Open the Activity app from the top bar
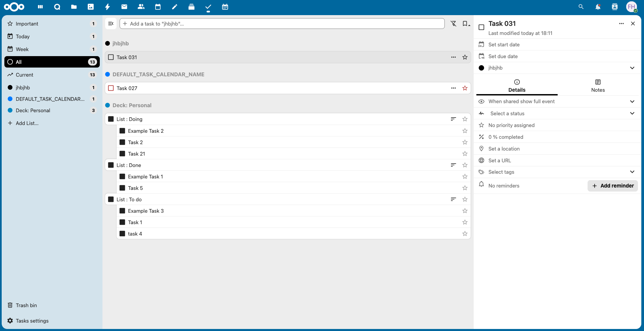 107,7
